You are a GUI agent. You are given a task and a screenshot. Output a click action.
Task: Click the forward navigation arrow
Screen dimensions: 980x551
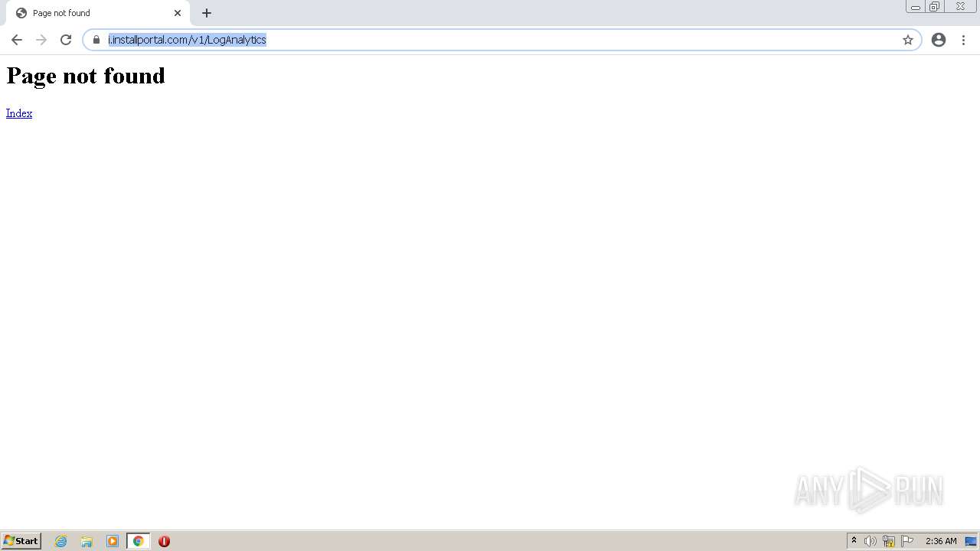(x=41, y=40)
